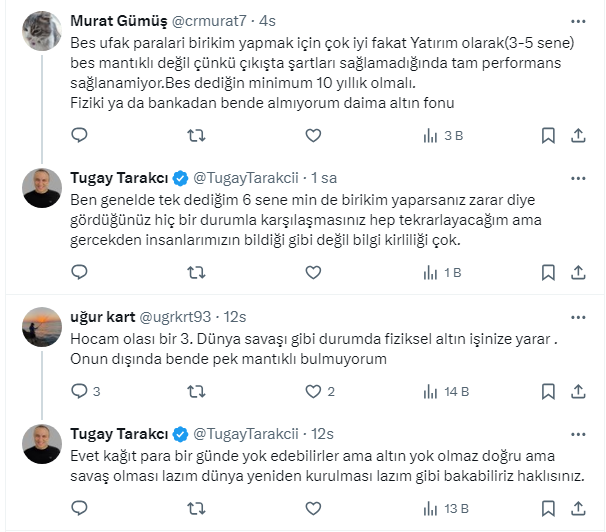The height and width of the screenshot is (532, 606).
Task: Share Tugay Tarakcı's last tweet
Action: pos(580,508)
